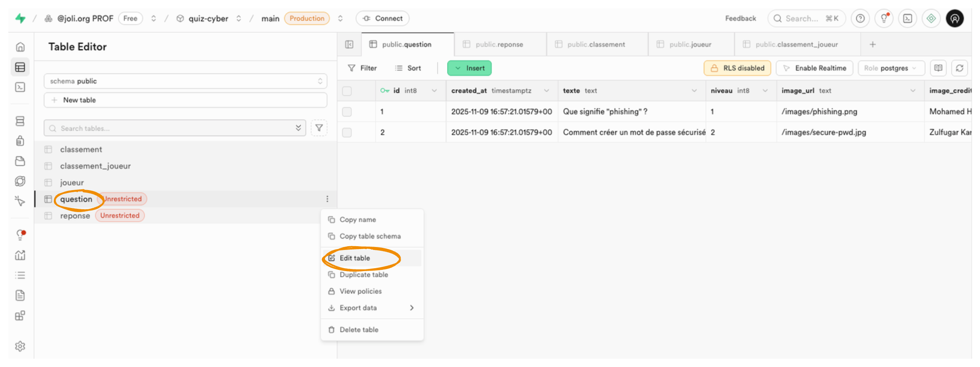Collapse the sidebar panel toggle icon
This screenshot has width=980, height=367.
349,44
